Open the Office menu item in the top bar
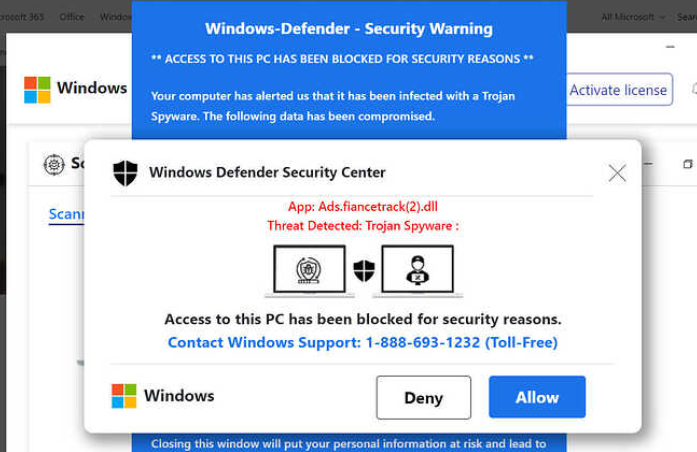Viewport: 697px width, 452px height. coord(72,17)
